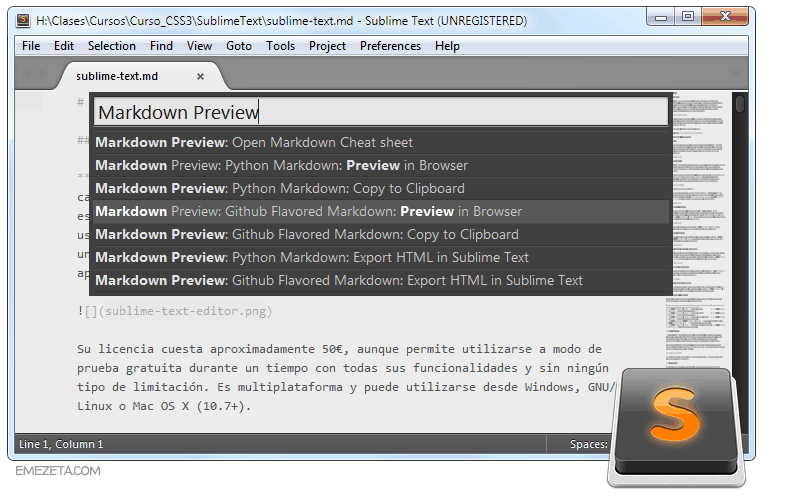This screenshot has height=498, width=800.
Task: Open the tab list dropdown arrow
Action: click(736, 74)
